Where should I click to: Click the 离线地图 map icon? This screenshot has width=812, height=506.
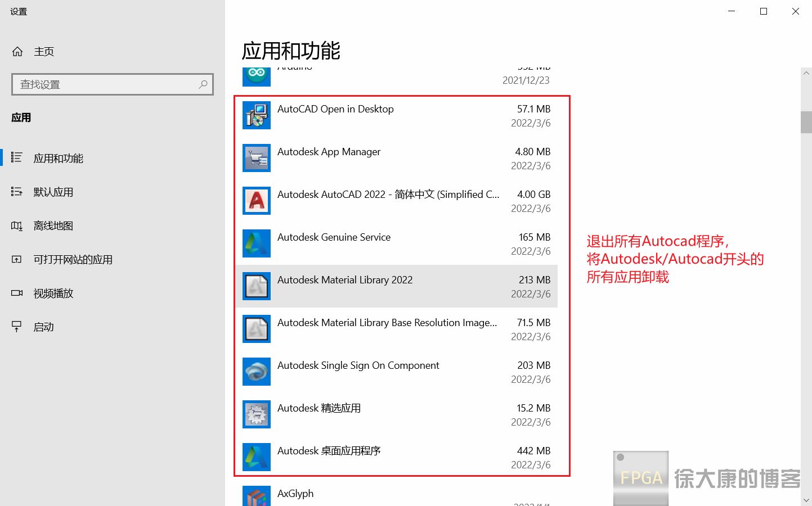[x=17, y=225]
